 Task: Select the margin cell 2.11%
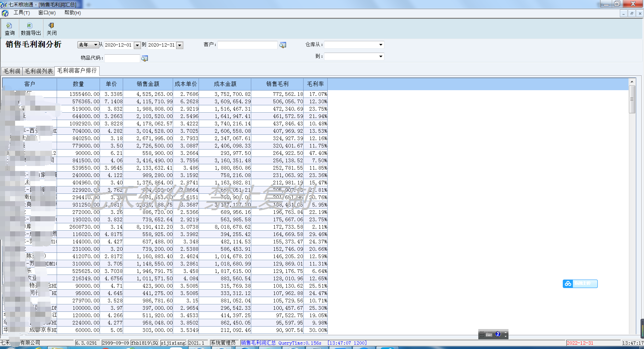tap(316, 227)
